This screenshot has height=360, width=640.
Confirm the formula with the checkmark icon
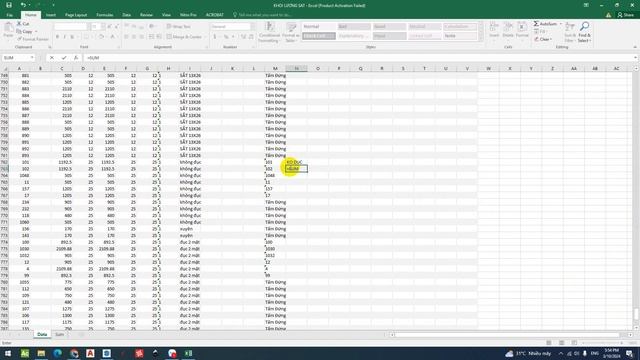click(x=64, y=58)
